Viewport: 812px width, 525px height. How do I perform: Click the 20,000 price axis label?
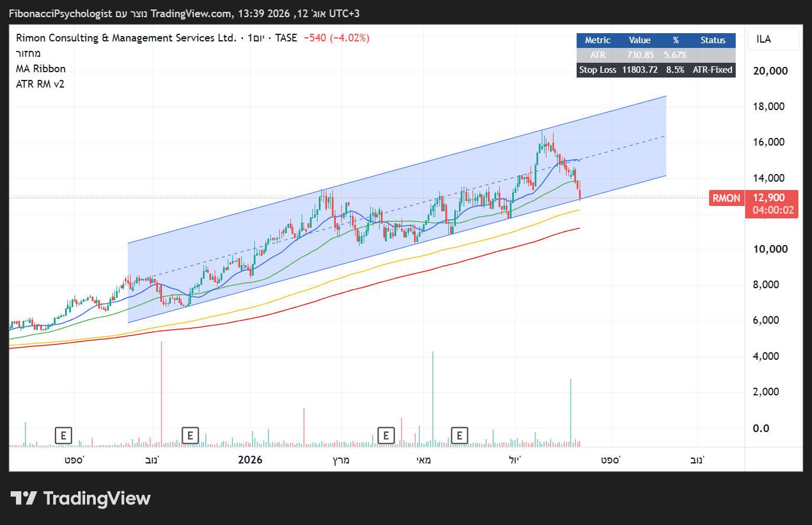[771, 71]
